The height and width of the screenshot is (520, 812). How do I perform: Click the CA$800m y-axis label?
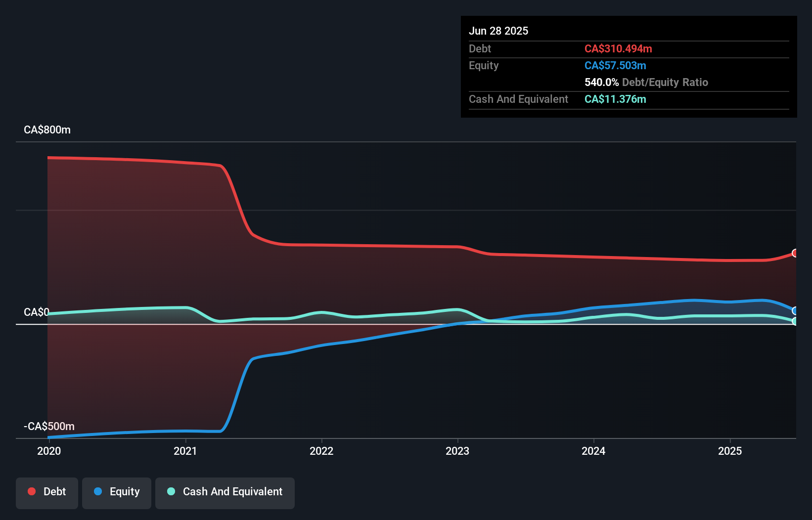(x=47, y=130)
